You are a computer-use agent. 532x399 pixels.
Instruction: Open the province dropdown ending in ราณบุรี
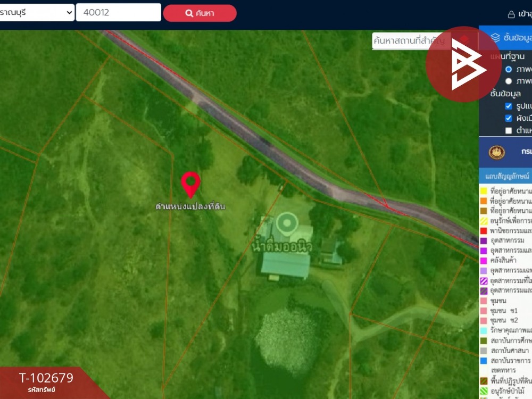tap(37, 13)
